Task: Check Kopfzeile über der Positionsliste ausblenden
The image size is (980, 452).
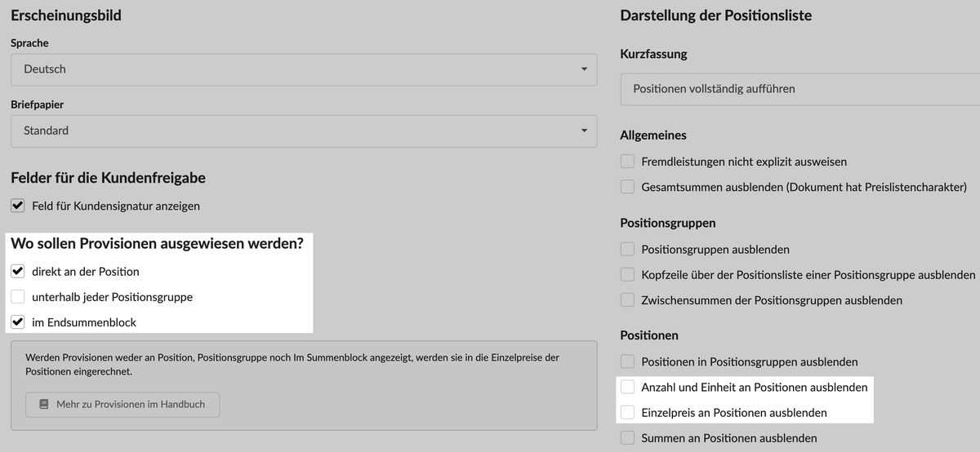Action: pyautogui.click(x=627, y=275)
